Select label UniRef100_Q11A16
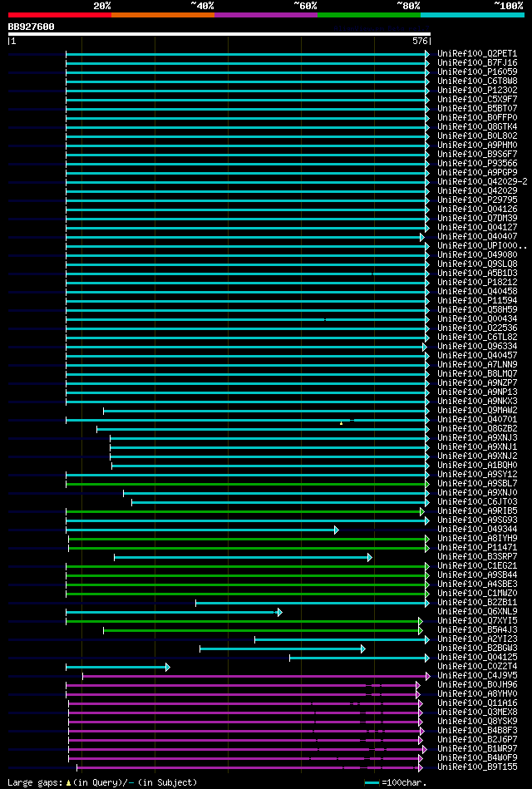The image size is (532, 789). coord(477,703)
